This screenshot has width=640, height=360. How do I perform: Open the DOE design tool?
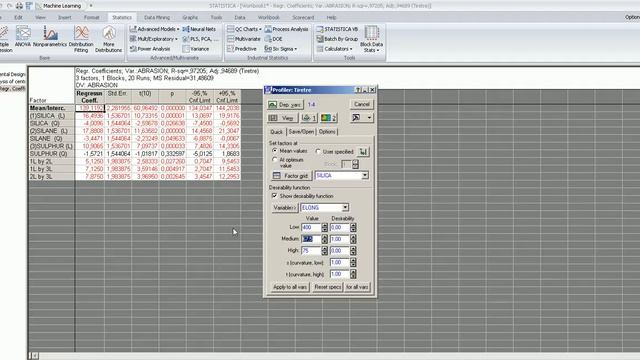[273, 39]
